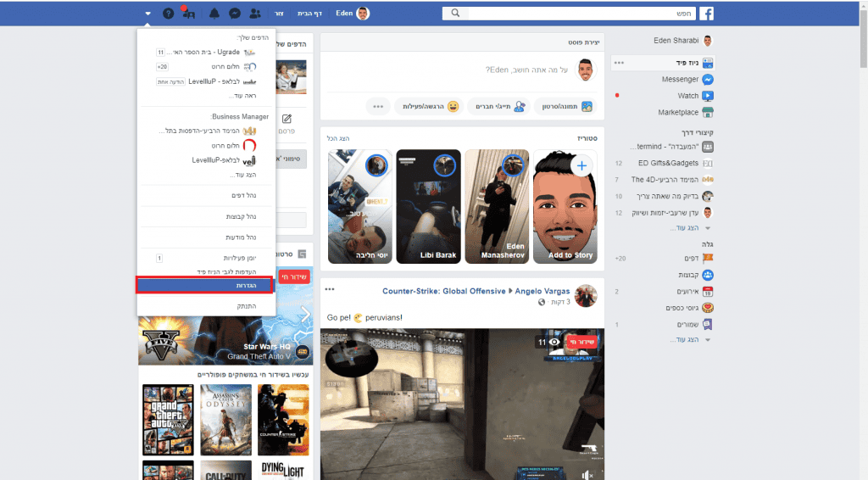
Task: Play the Counter-Strike live video in post
Action: 462,405
